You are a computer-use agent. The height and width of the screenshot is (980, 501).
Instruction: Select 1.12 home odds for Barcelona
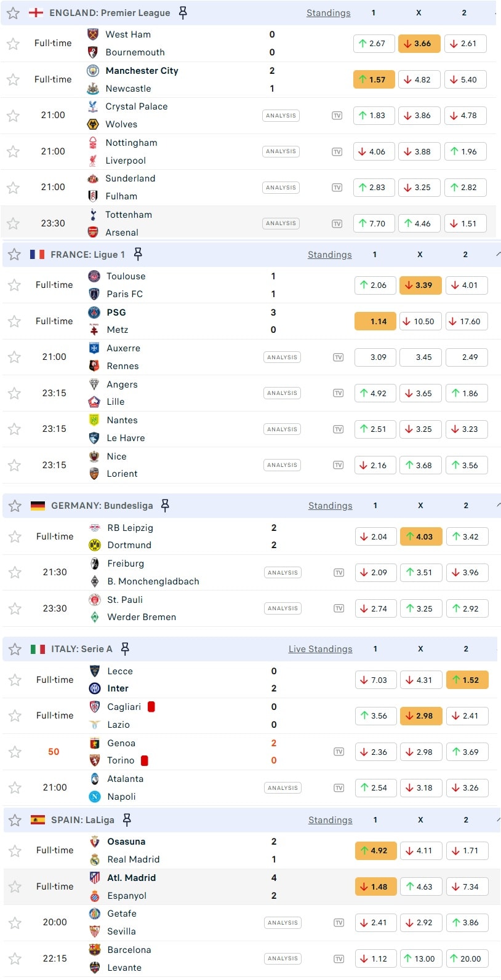point(374,958)
